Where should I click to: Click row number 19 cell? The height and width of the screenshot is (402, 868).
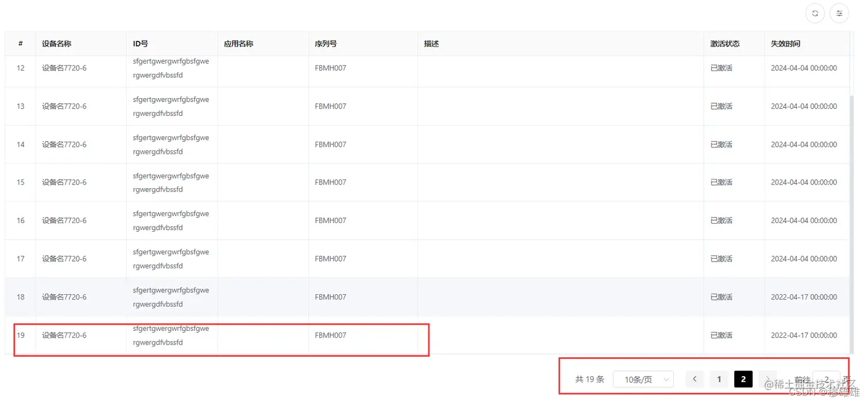(x=21, y=335)
